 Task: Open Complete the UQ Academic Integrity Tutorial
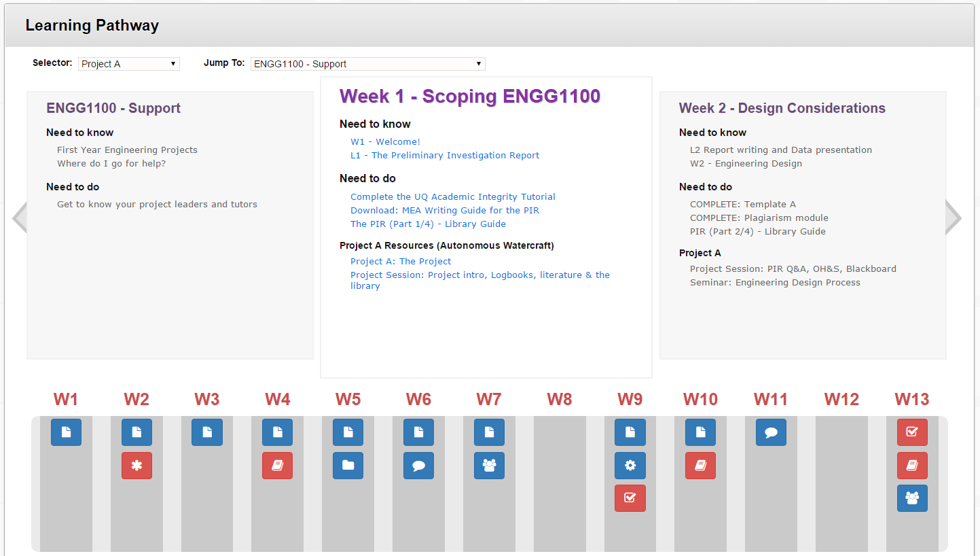pos(453,197)
